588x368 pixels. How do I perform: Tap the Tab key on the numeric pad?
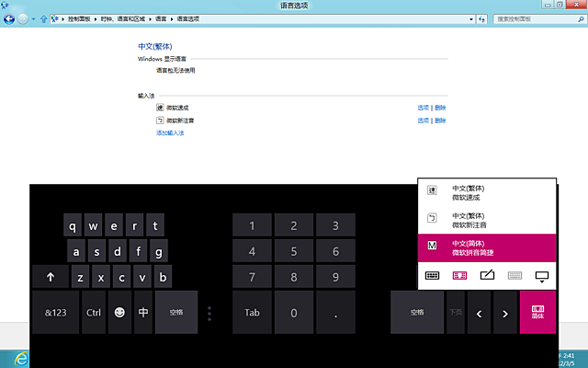(252, 312)
